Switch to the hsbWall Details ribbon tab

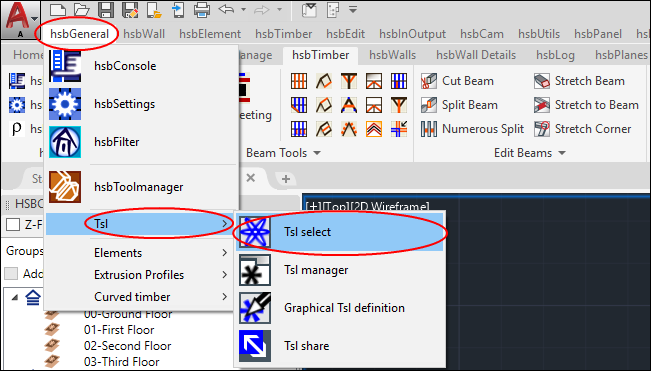click(476, 55)
